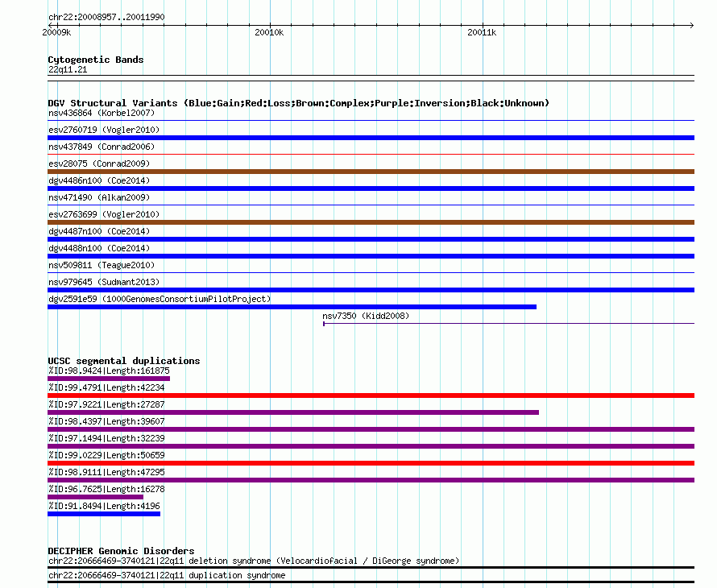The height and width of the screenshot is (588, 717).
Task: Click blue bar under Length:4196 duplication
Action: tap(104, 514)
